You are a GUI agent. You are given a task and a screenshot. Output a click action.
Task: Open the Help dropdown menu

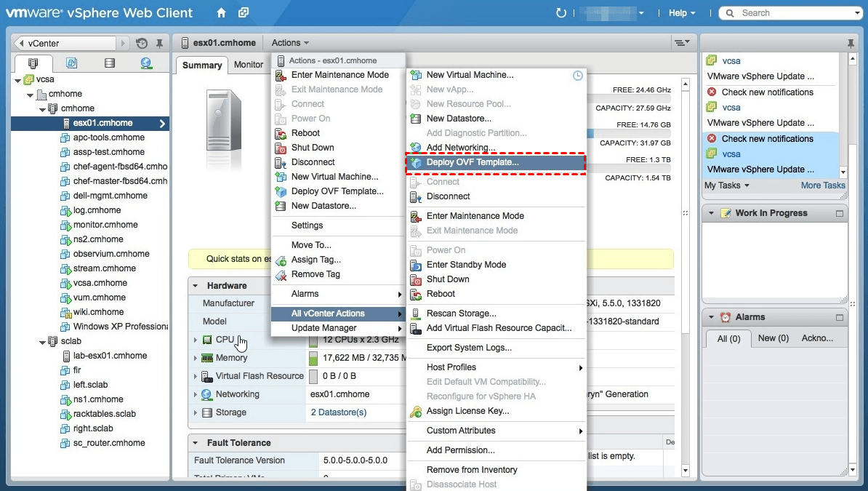[x=682, y=13]
